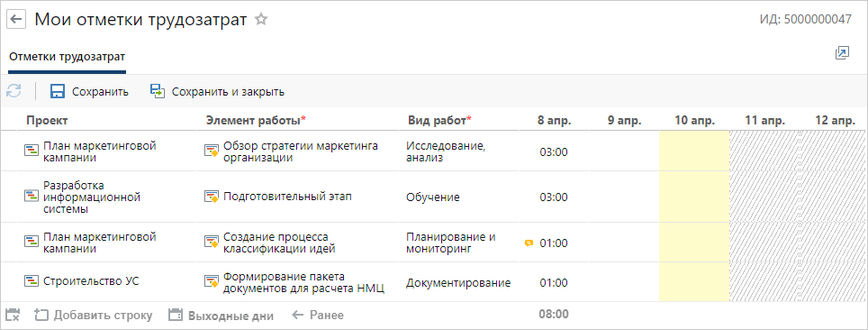Mark page as favorite with star
This screenshot has width=868, height=330.
(261, 20)
